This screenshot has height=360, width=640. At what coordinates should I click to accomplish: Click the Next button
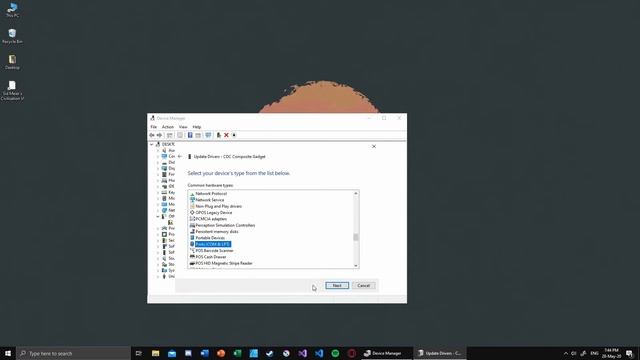(337, 285)
